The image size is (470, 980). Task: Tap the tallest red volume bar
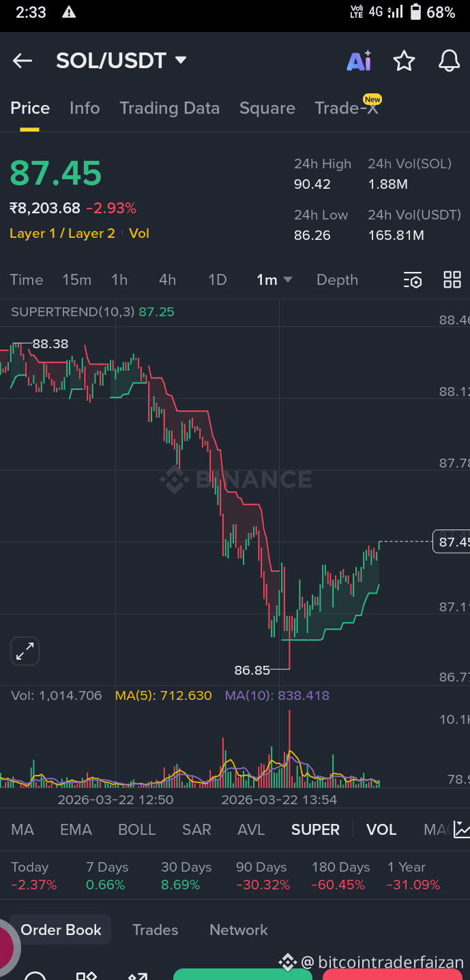click(x=290, y=748)
